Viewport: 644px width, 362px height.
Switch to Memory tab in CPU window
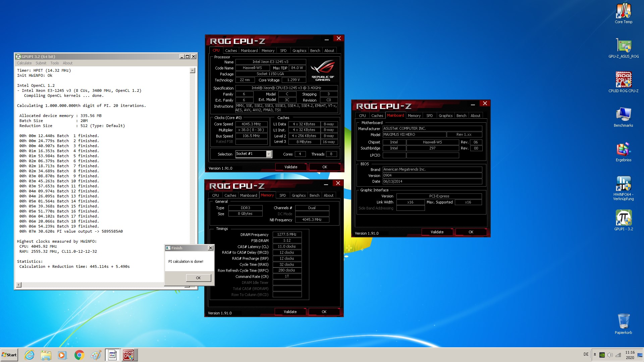[268, 51]
